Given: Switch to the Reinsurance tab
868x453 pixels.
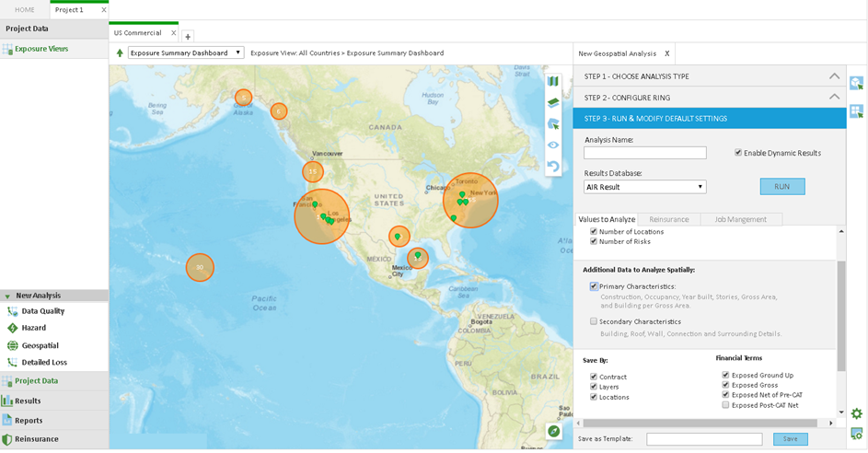Looking at the screenshot, I should point(668,219).
